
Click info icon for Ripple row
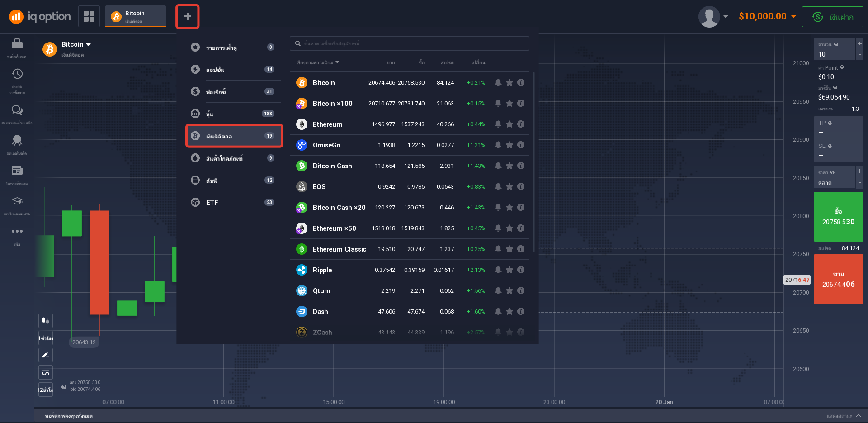[521, 270]
